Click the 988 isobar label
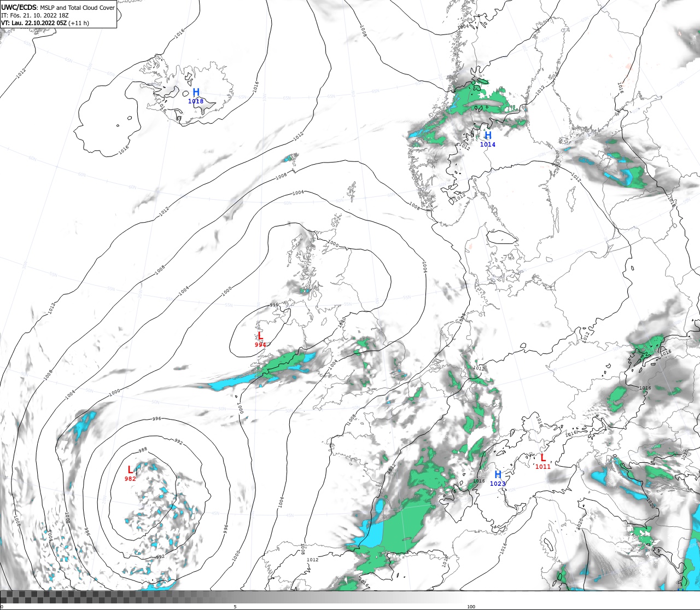 143,450
